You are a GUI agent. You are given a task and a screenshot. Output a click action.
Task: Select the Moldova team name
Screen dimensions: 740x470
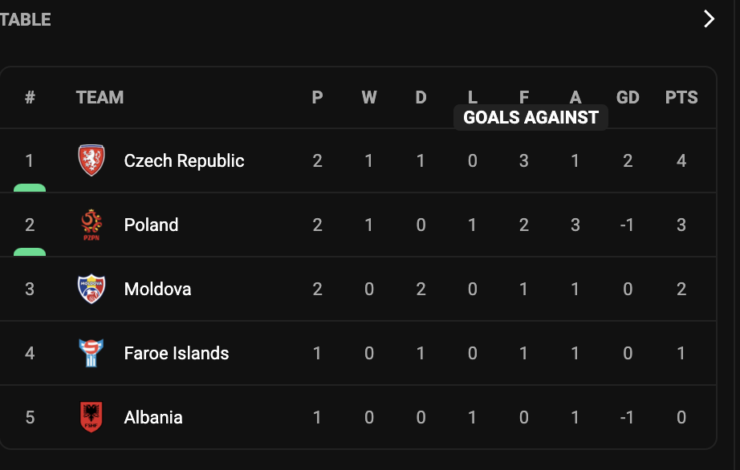pyautogui.click(x=158, y=289)
